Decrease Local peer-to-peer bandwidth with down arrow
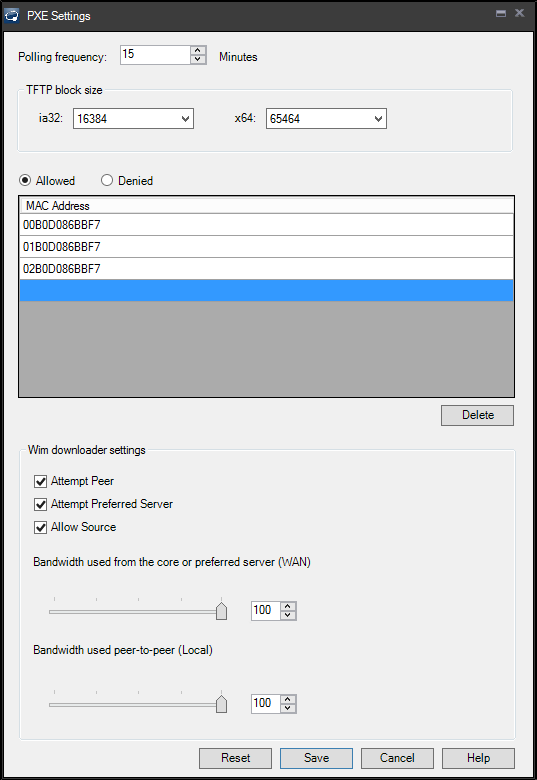The height and width of the screenshot is (780, 537). click(288, 708)
